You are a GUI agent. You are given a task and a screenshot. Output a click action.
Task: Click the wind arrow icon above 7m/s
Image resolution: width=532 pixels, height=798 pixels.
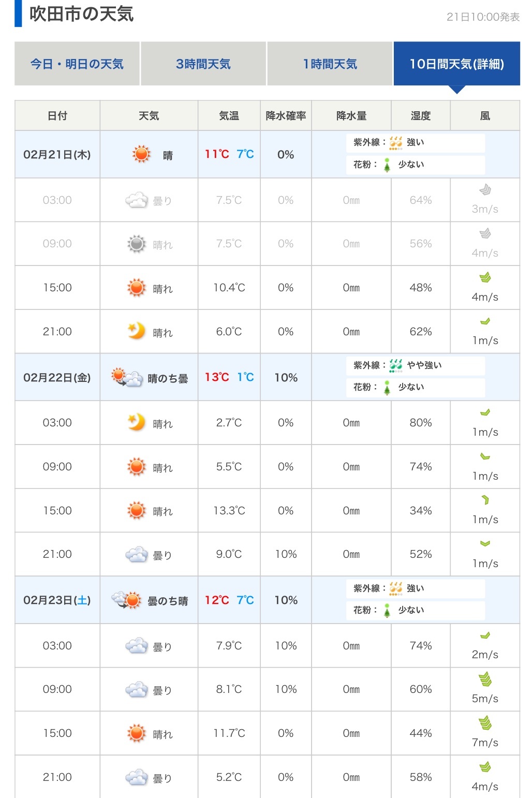[485, 723]
